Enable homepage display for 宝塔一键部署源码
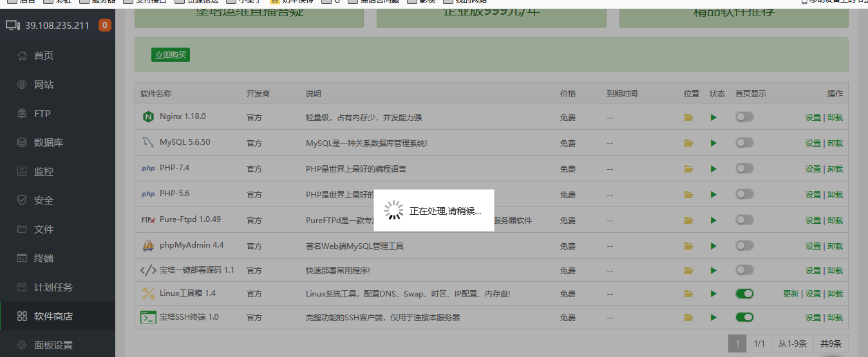868x357 pixels. click(744, 270)
